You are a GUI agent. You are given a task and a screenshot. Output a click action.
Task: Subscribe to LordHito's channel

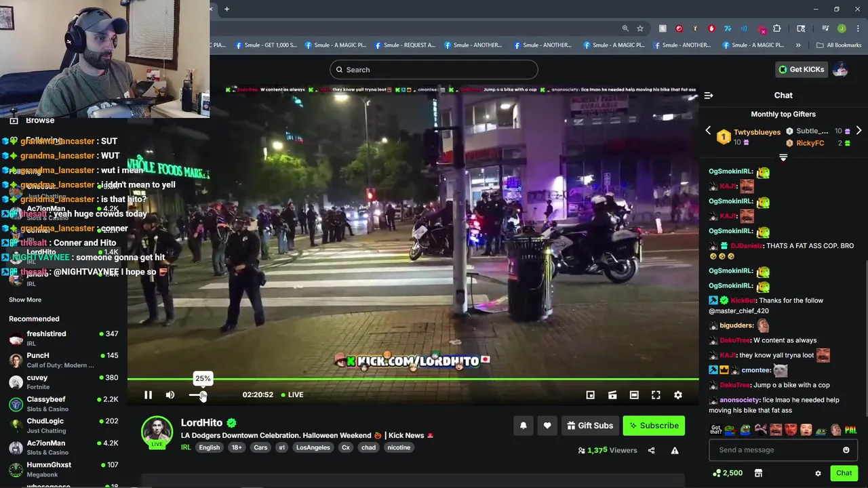click(654, 426)
